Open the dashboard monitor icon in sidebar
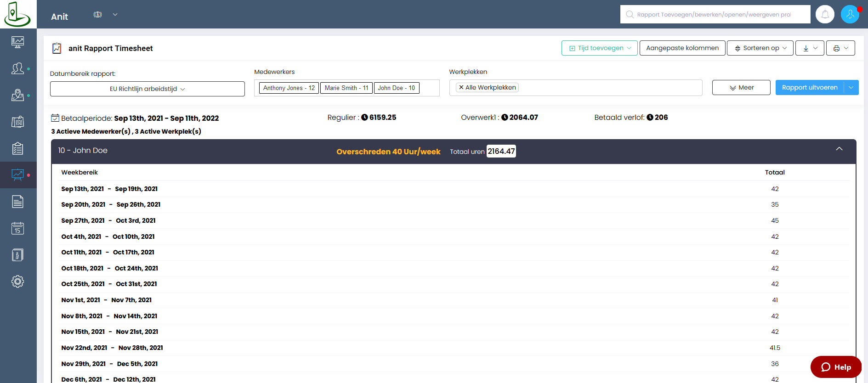 pyautogui.click(x=17, y=42)
